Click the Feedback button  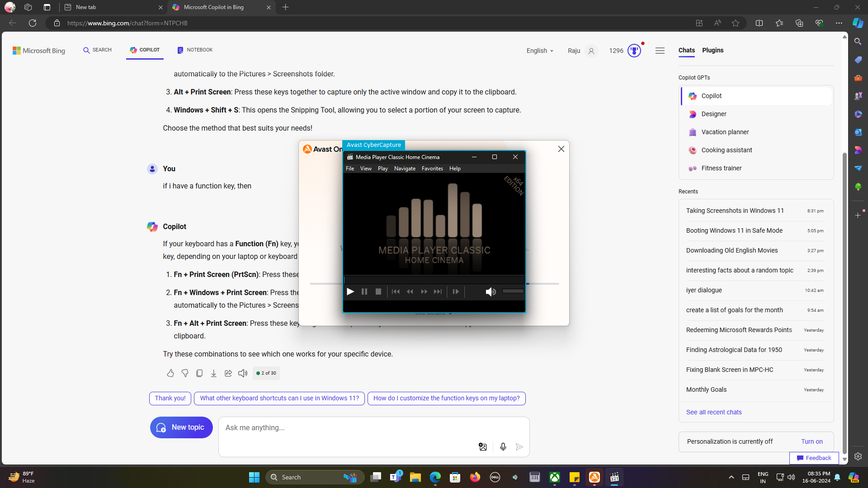point(814,458)
